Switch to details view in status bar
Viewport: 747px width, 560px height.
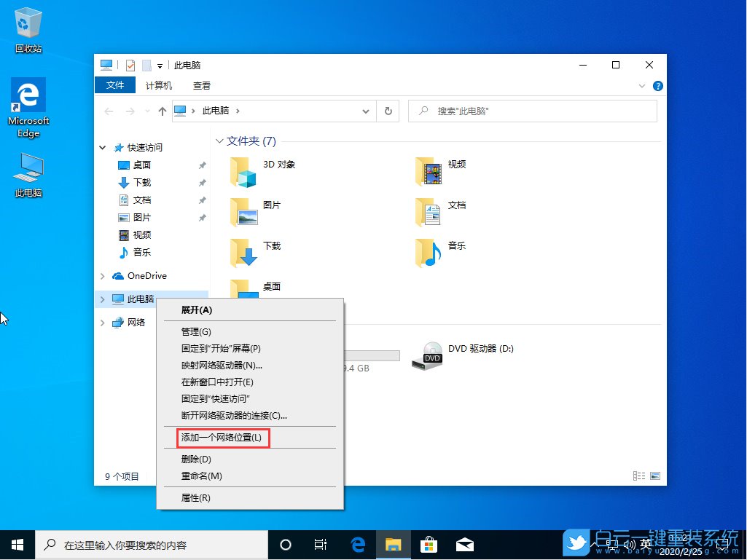[x=639, y=475]
